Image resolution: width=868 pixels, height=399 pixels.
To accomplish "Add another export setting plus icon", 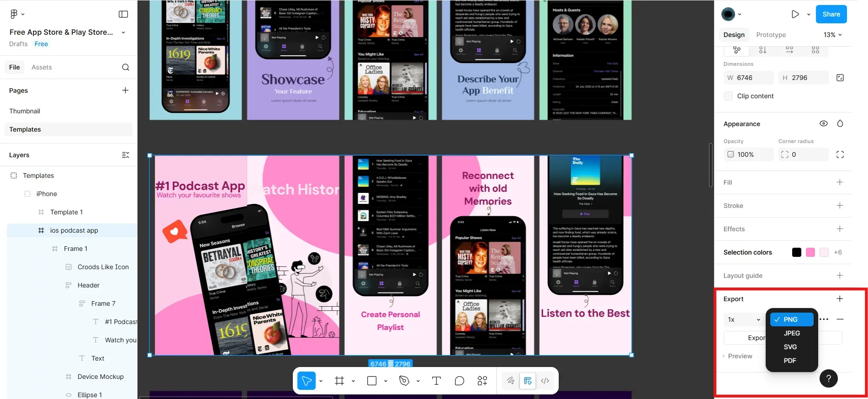I will pos(840,298).
